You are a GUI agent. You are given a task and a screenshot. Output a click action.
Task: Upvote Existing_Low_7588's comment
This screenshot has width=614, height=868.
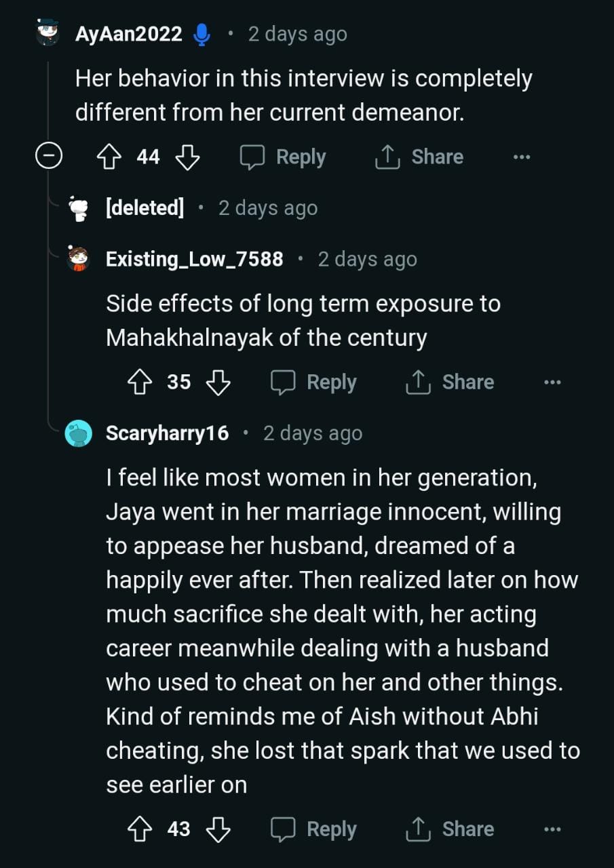(140, 382)
